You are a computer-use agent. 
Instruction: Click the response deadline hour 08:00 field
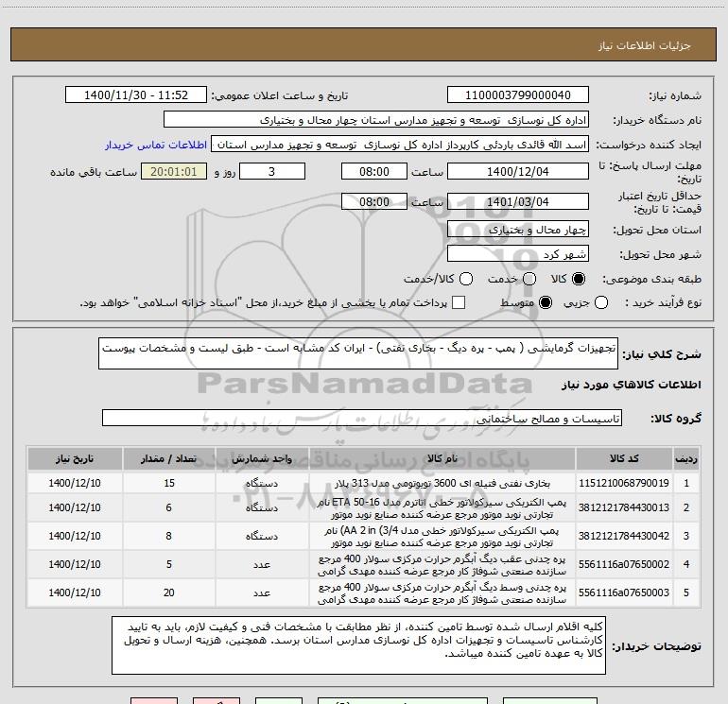coord(374,172)
